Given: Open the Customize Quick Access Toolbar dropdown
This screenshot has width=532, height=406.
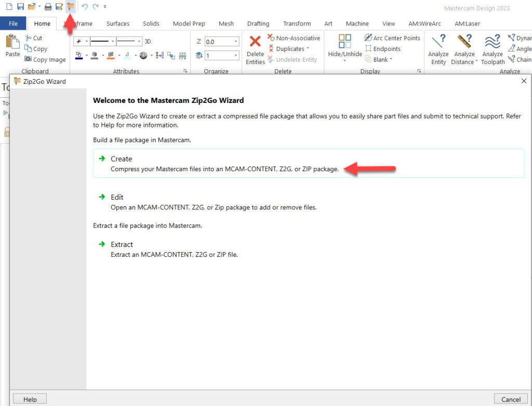Looking at the screenshot, I should 105,7.
